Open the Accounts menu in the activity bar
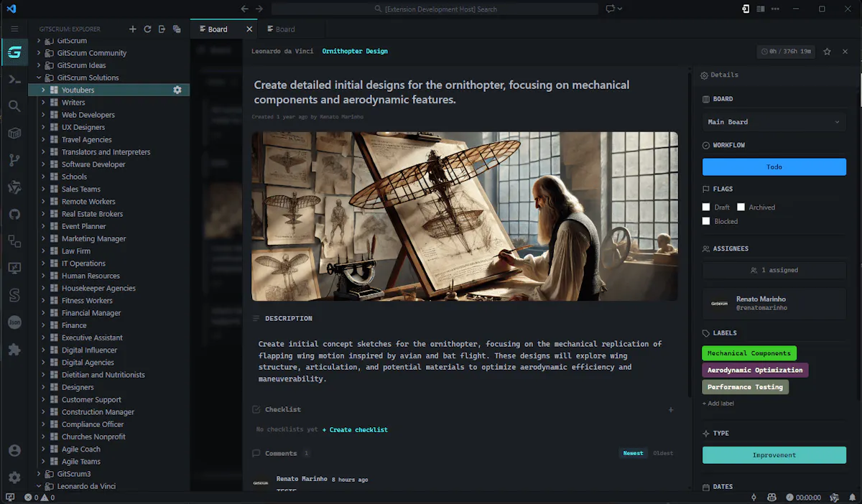Screen dimensions: 862x504 14,451
